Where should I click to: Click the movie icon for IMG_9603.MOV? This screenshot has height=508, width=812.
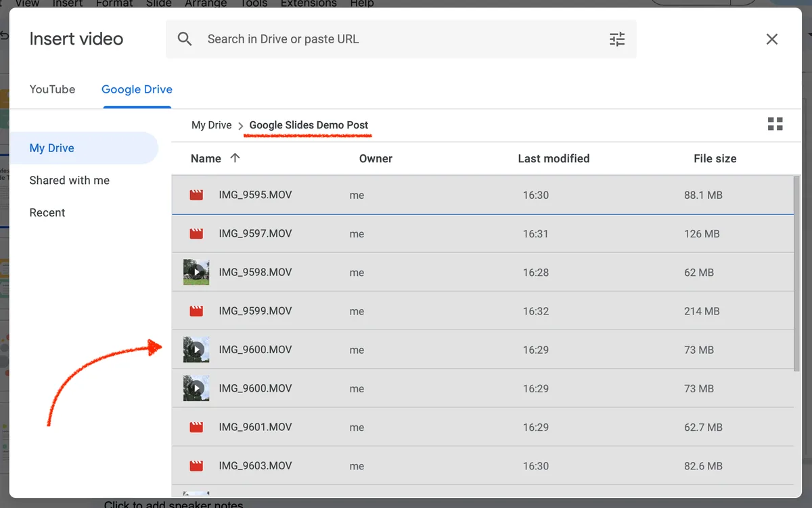[x=196, y=466]
